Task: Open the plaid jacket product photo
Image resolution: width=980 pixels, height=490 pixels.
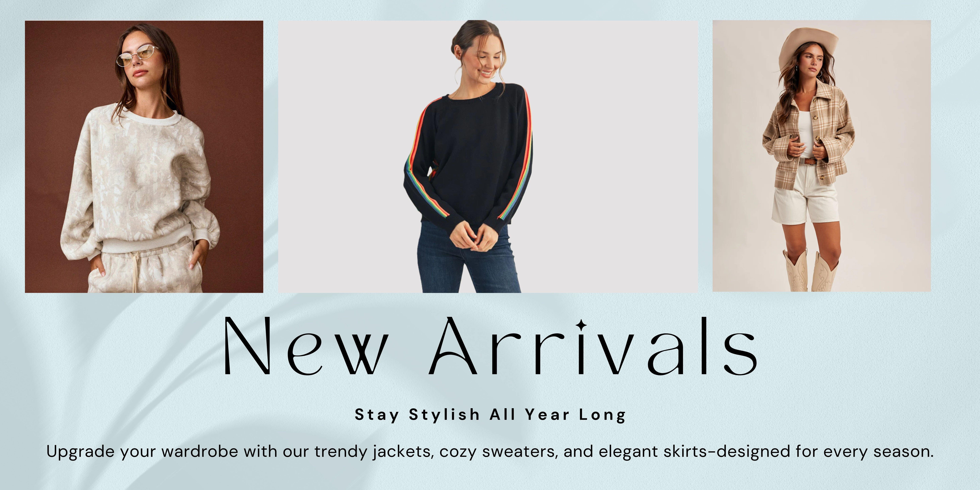Action: 822,156
